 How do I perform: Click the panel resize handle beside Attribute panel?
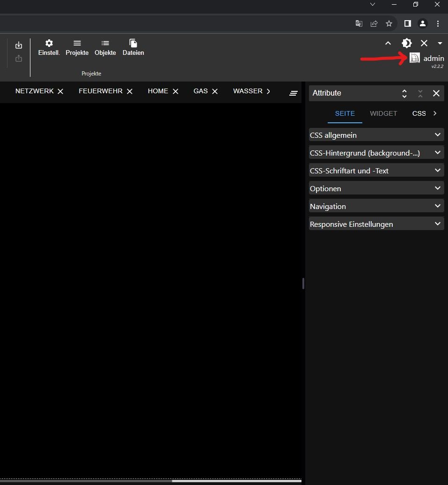pyautogui.click(x=303, y=284)
